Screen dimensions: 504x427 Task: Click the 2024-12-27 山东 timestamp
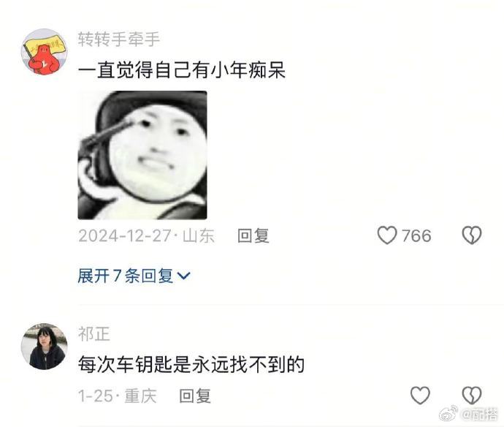[146, 236]
